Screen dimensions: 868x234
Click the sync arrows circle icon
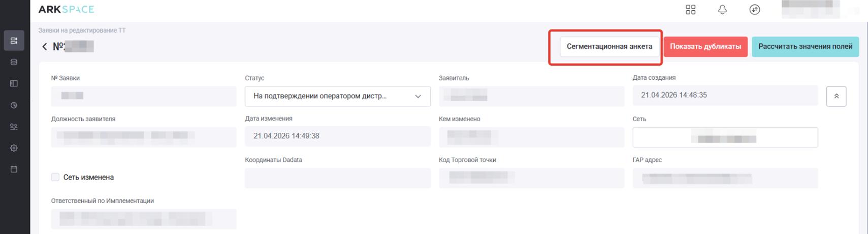coord(755,10)
